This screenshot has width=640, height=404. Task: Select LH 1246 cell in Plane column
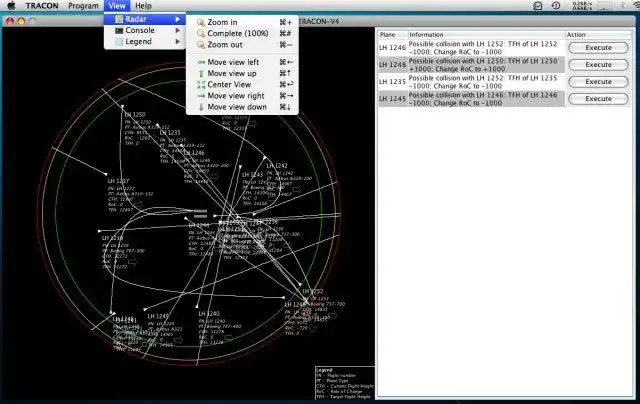tap(392, 48)
